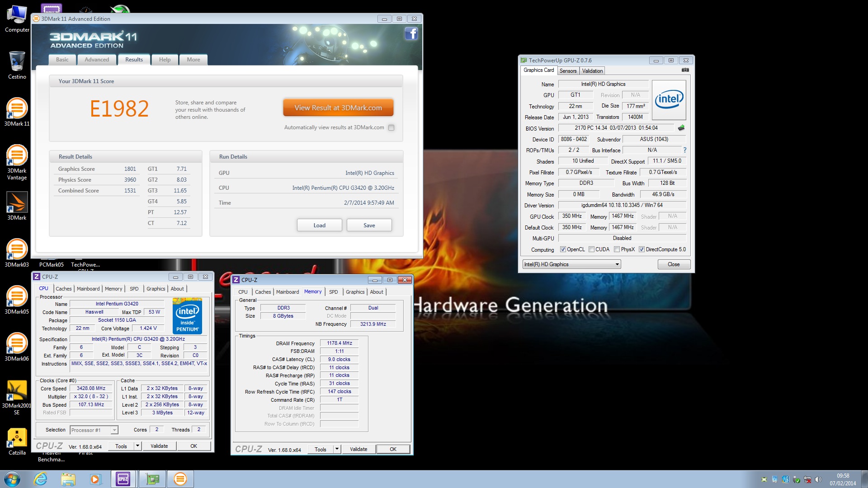Image resolution: width=868 pixels, height=488 pixels.
Task: Click the Close button in GPU-Z
Action: tap(674, 264)
